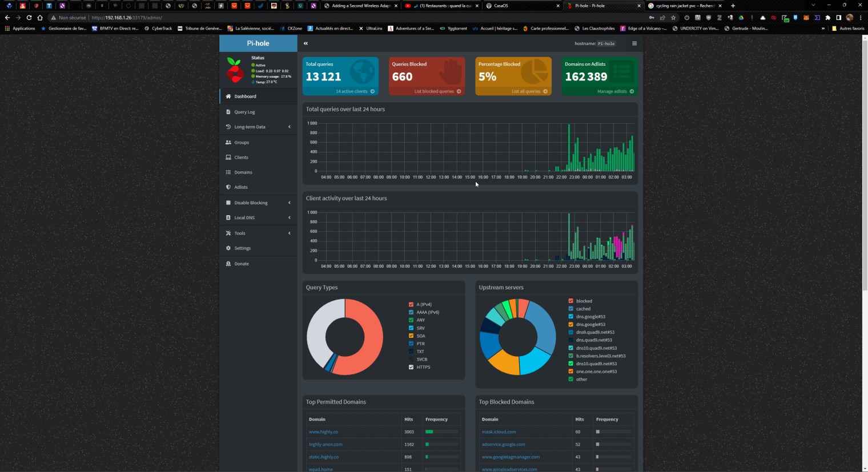Click the List blocked queries link
The height and width of the screenshot is (472, 868).
(x=434, y=91)
